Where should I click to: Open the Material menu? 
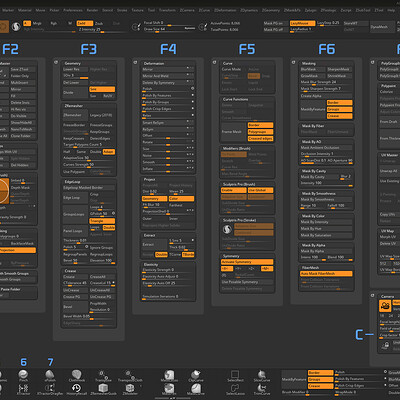click(x=25, y=10)
